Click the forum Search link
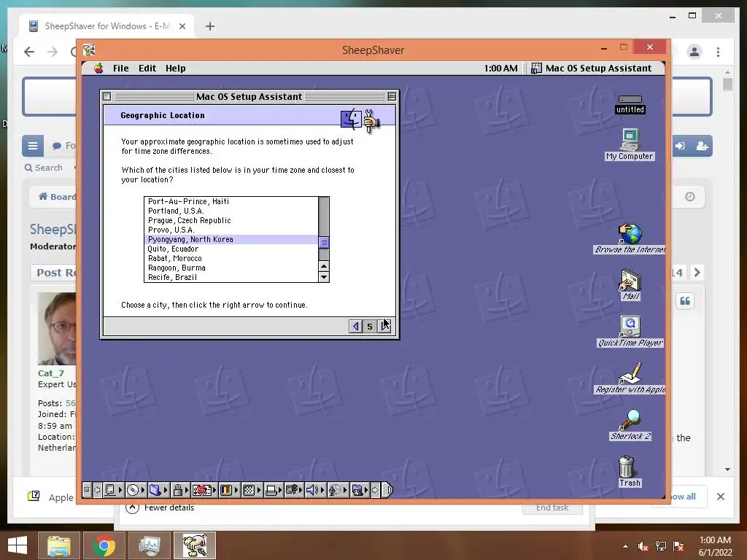 (43, 168)
